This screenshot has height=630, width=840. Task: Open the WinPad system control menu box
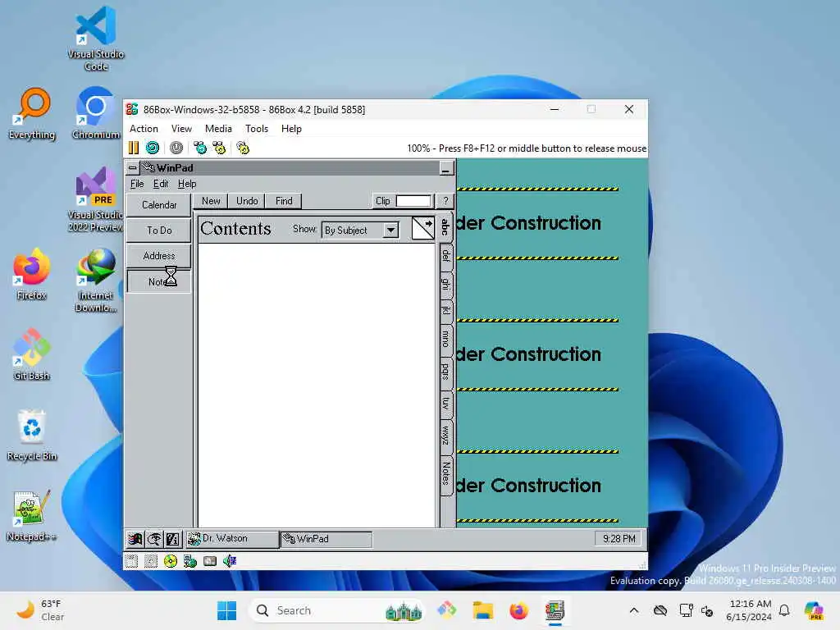pos(132,167)
